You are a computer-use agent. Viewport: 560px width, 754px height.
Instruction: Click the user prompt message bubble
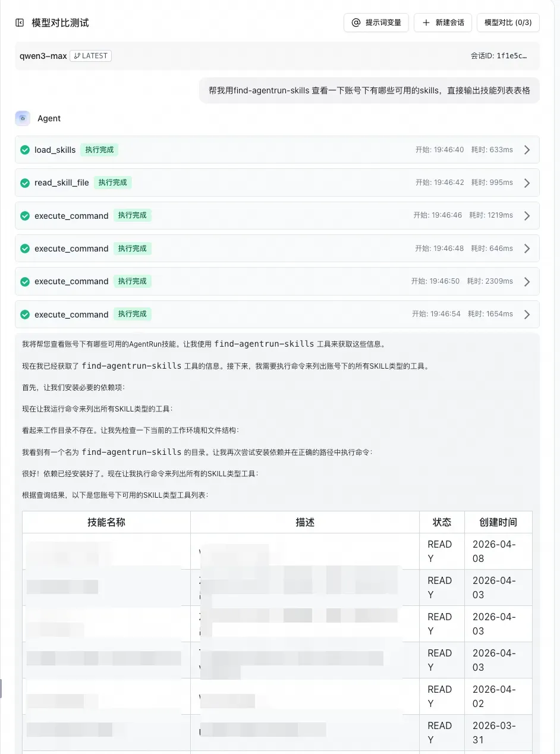point(369,90)
